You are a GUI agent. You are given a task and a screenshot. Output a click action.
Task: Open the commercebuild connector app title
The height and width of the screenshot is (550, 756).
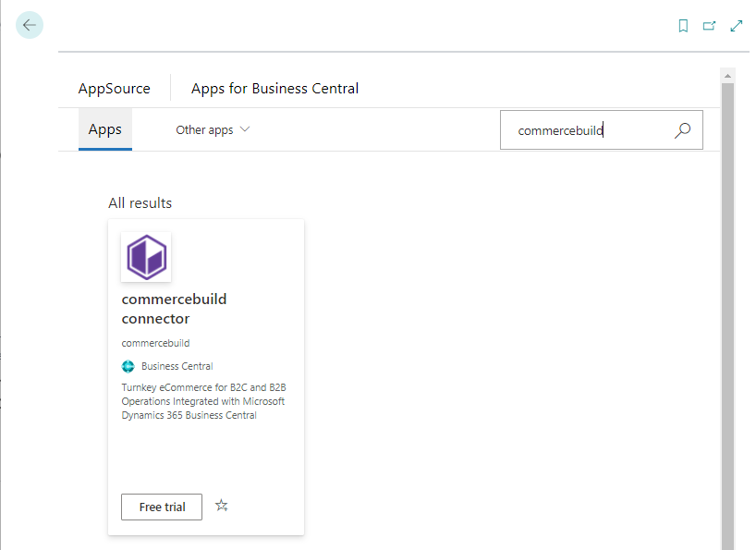click(x=174, y=308)
